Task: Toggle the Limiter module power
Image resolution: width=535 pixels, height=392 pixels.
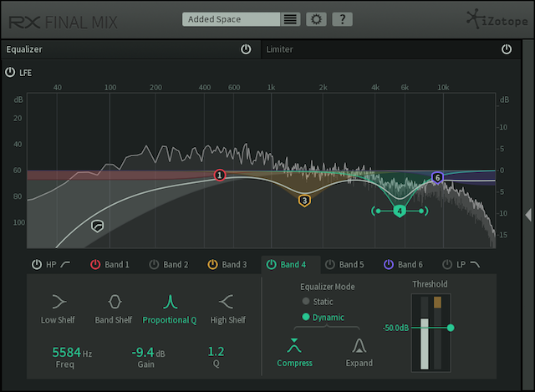Action: pyautogui.click(x=507, y=49)
